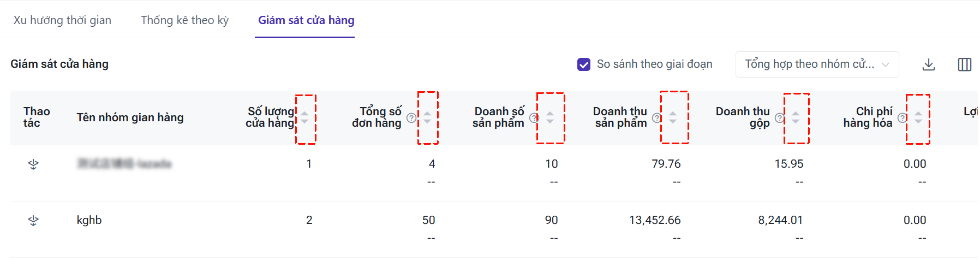Click help icon beside Doanh số sản phẩm

coord(534,117)
